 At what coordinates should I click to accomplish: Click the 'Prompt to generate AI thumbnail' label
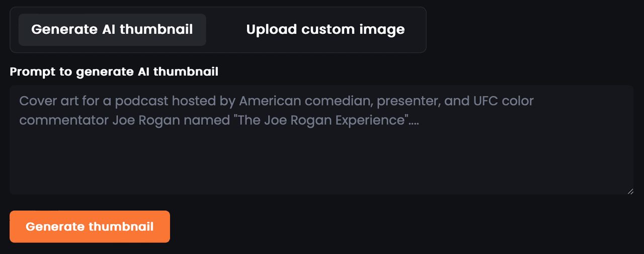pyautogui.click(x=114, y=72)
